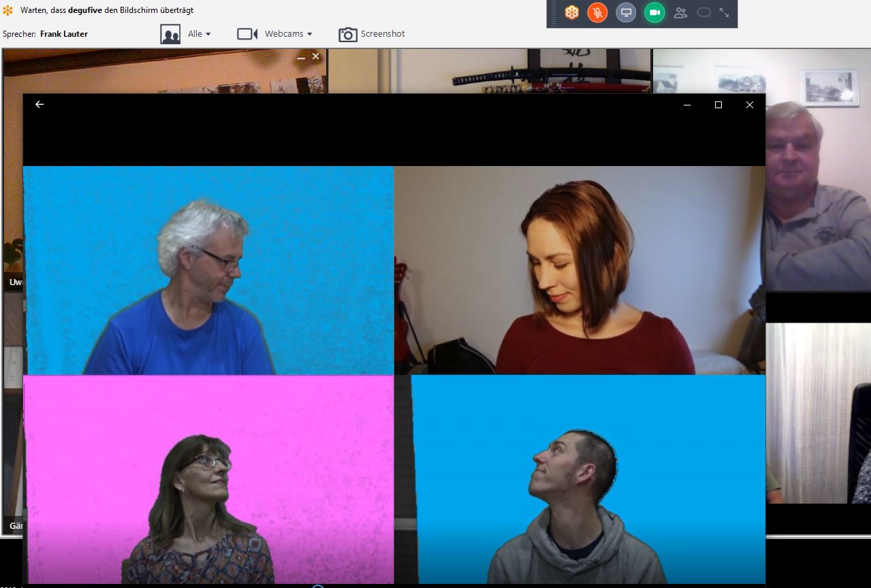The image size is (871, 588).
Task: Select the video of the woman in red top
Action: tap(580, 270)
